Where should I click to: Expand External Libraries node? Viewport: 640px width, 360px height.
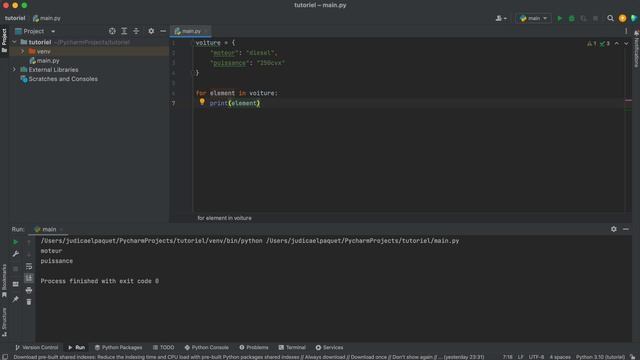[x=14, y=70]
